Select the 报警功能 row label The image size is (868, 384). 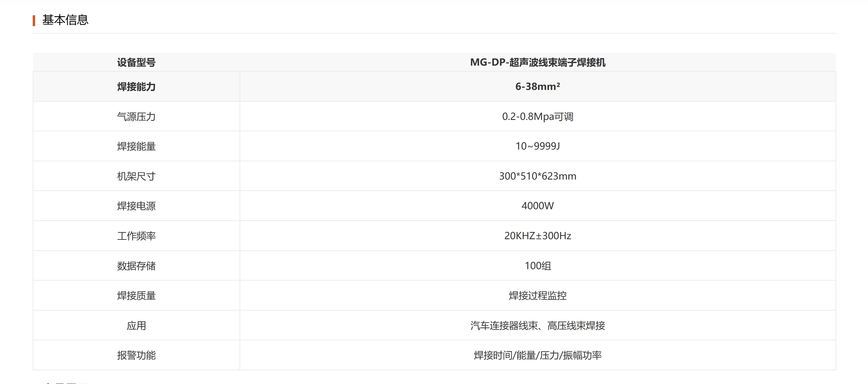[136, 356]
